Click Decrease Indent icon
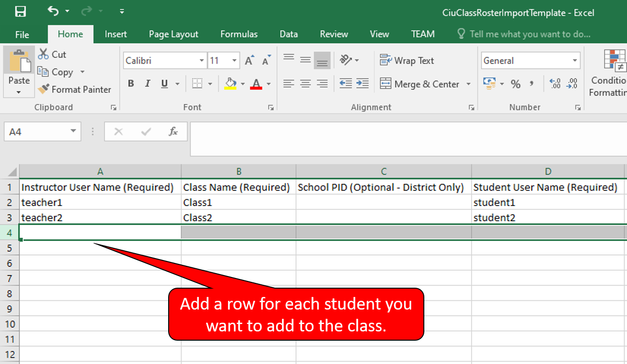627x364 pixels. coord(346,84)
